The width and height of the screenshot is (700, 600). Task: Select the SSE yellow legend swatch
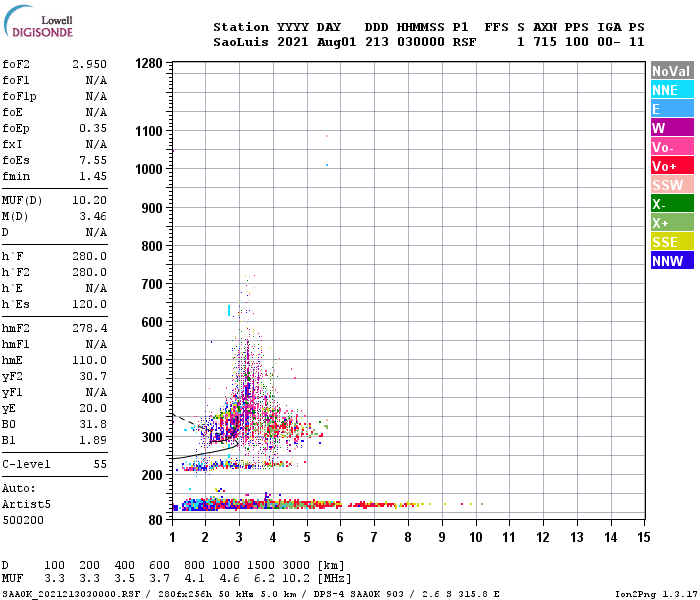coord(672,242)
